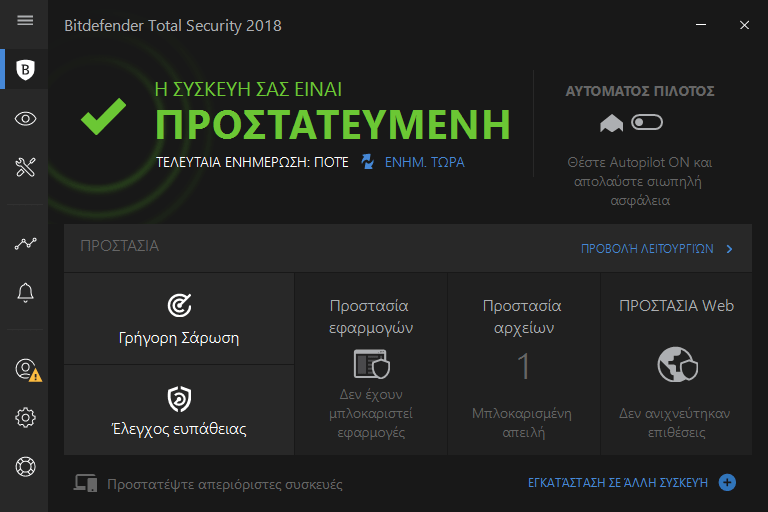Open ΠΡΟΒΟΛΉ ΛΕΙΤΟΥΡΓΙΏΝ link
The width and height of the screenshot is (768, 512).
[x=647, y=249]
